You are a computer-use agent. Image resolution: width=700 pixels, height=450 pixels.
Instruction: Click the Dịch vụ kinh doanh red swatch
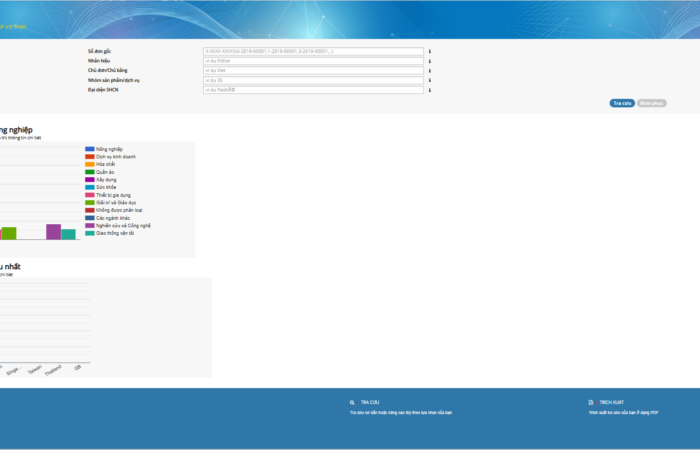pos(90,157)
